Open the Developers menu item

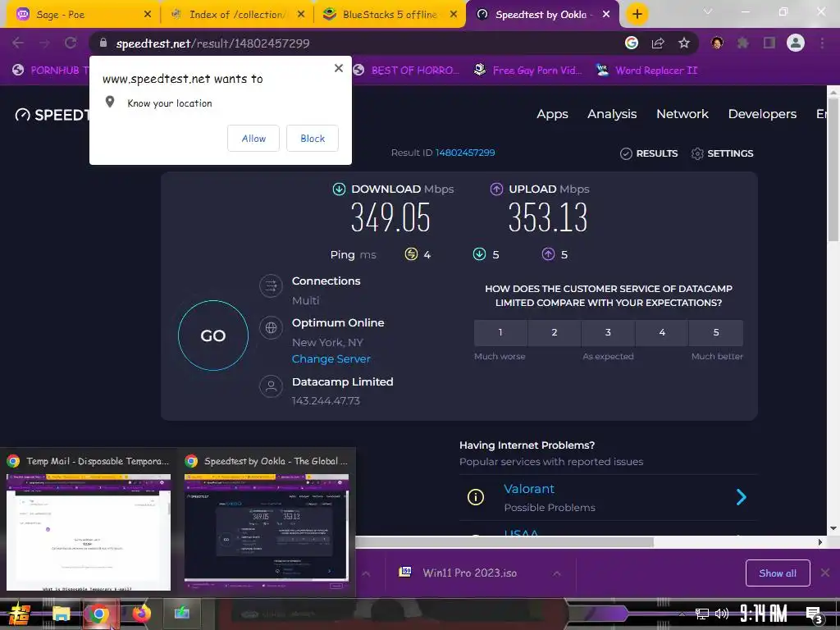point(762,114)
